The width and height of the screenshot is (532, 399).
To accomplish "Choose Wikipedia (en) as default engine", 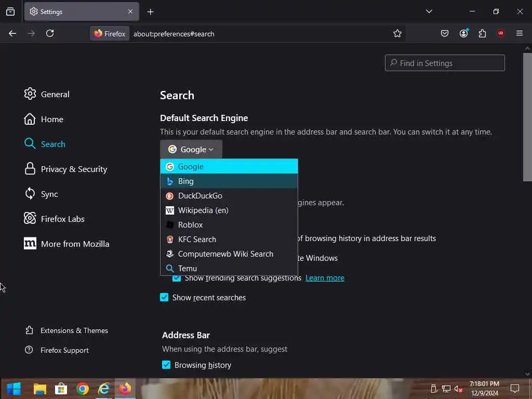I will click(229, 210).
